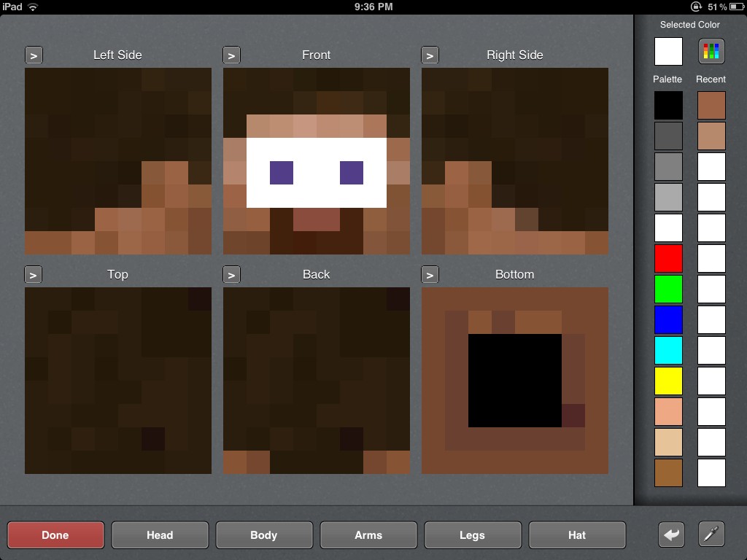
Task: Expand the Top view
Action: [x=34, y=274]
